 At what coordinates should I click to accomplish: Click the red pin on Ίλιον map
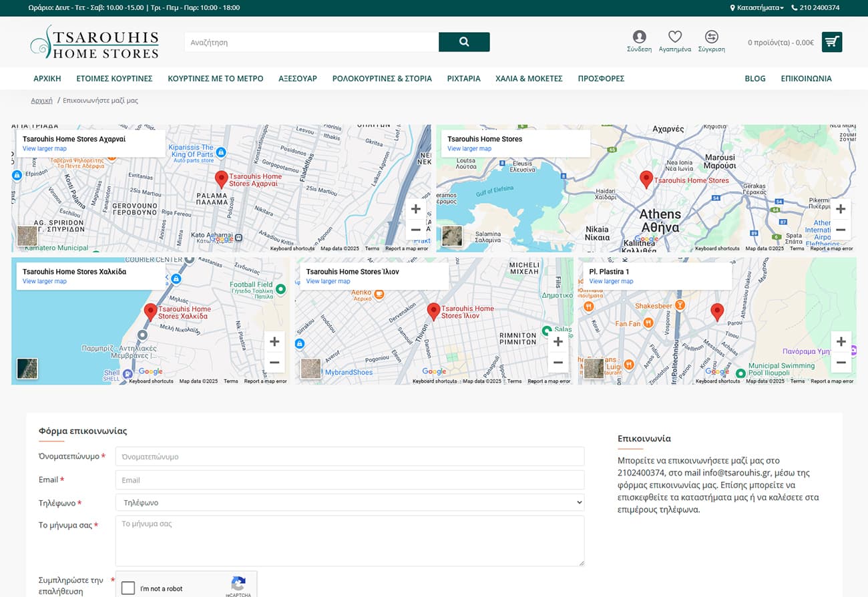[x=433, y=313]
